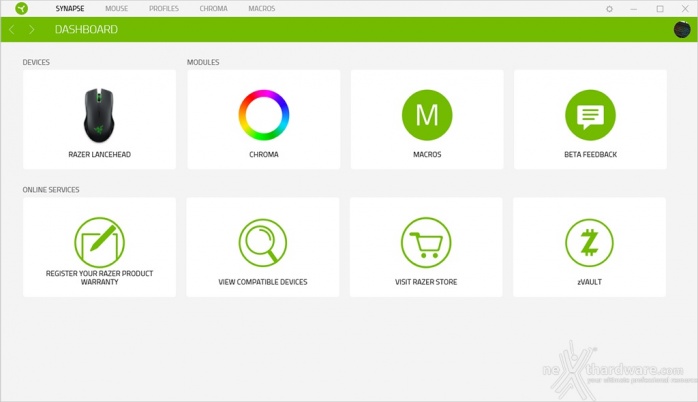The height and width of the screenshot is (402, 698).
Task: Click the 'VIEW COMPATIBLE DEVICES' label
Action: coord(263,282)
